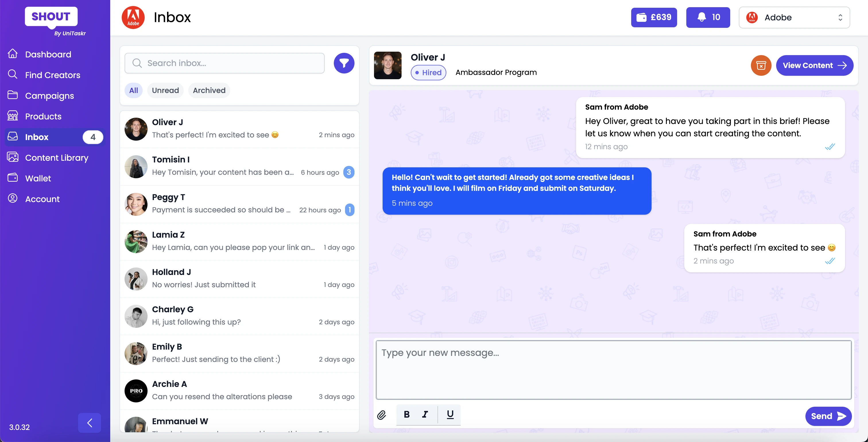Viewport: 868px width, 442px height.
Task: Open the notifications bell showing 10
Action: 708,17
